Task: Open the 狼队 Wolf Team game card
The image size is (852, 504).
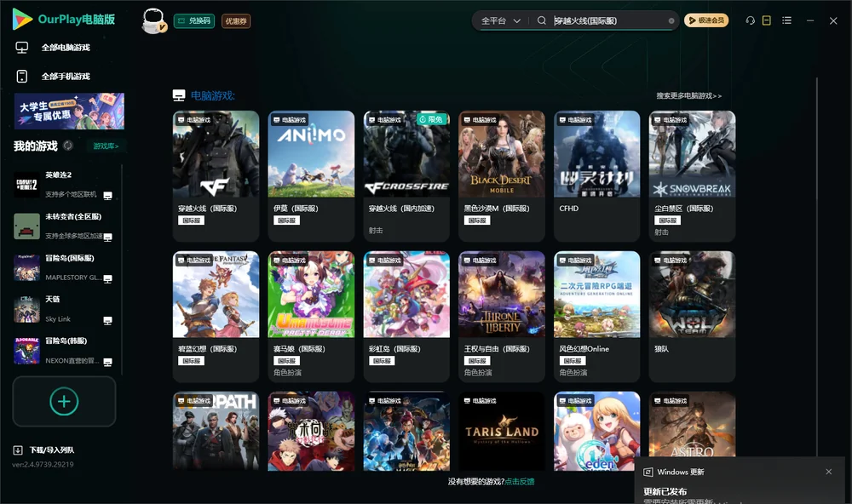Action: (692, 316)
